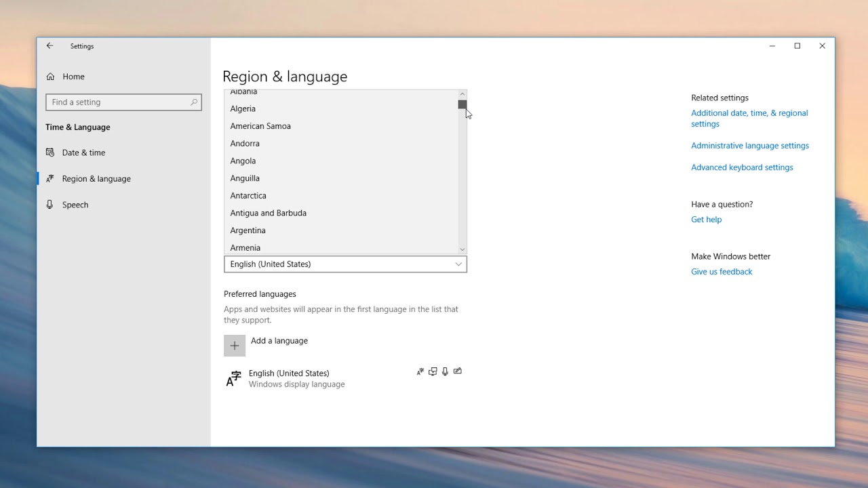Select Andorra in country list
Image resolution: width=868 pixels, height=488 pixels.
coord(341,144)
